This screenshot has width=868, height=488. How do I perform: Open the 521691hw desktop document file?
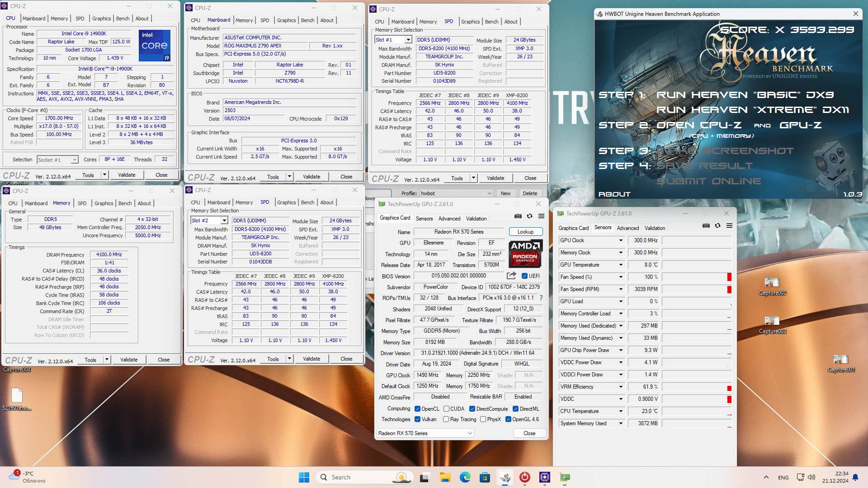[17, 399]
